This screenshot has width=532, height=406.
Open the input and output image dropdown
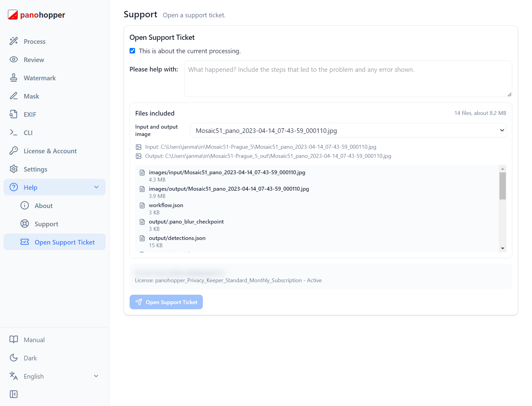click(x=348, y=130)
